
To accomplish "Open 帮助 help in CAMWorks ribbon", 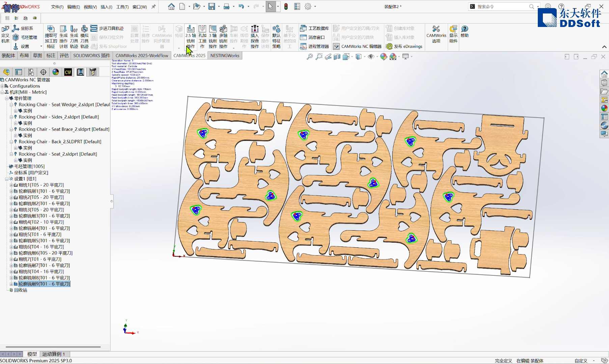I will coord(465,31).
